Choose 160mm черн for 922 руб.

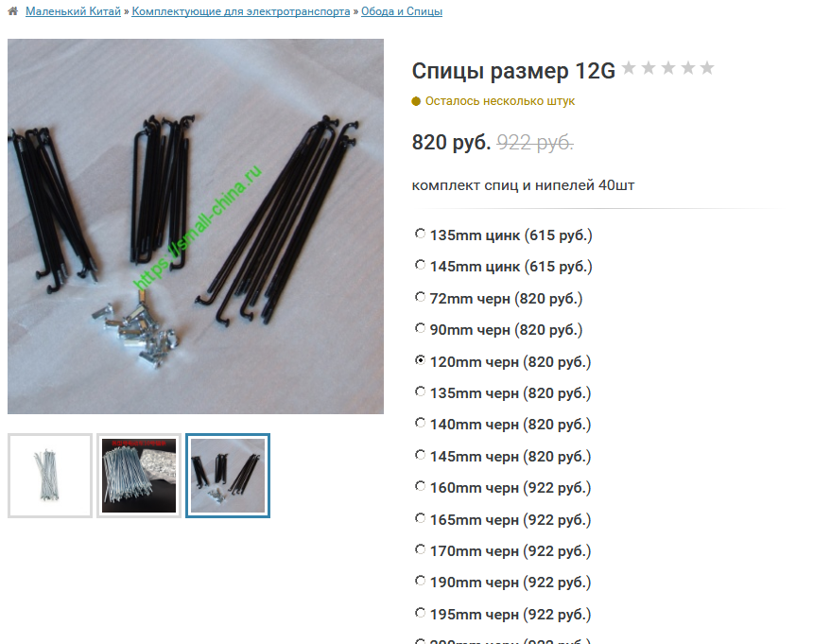pyautogui.click(x=420, y=486)
